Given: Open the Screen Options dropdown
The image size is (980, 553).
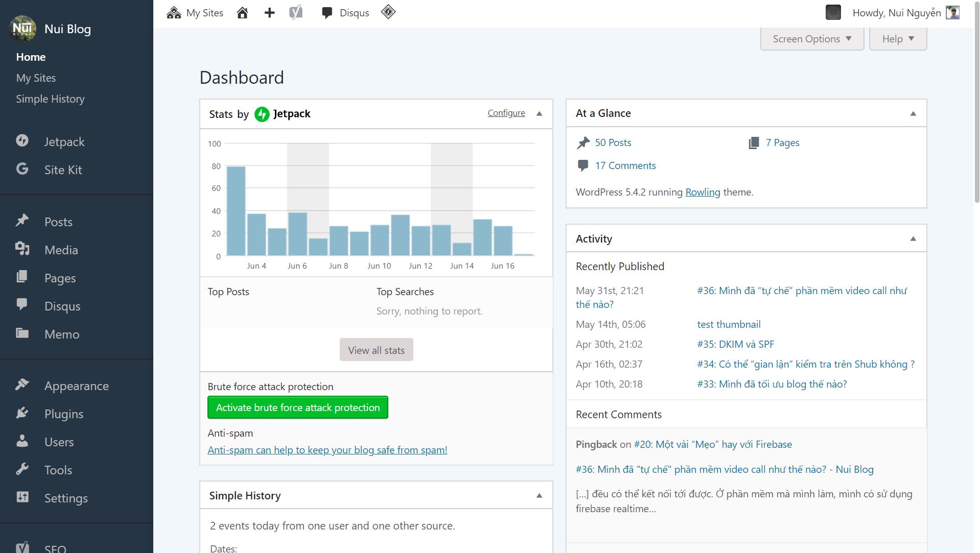Looking at the screenshot, I should point(812,39).
